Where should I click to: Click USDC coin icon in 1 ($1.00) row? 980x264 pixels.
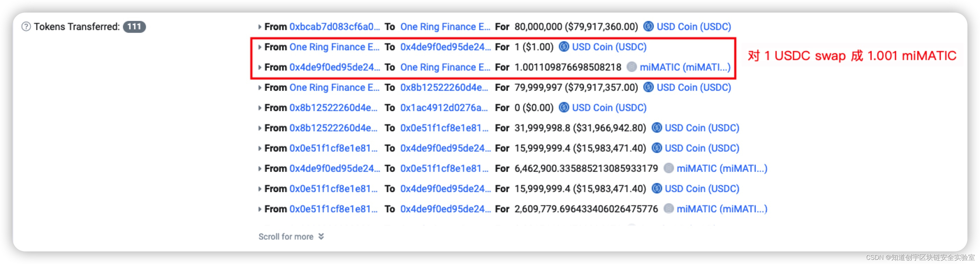[x=564, y=46]
